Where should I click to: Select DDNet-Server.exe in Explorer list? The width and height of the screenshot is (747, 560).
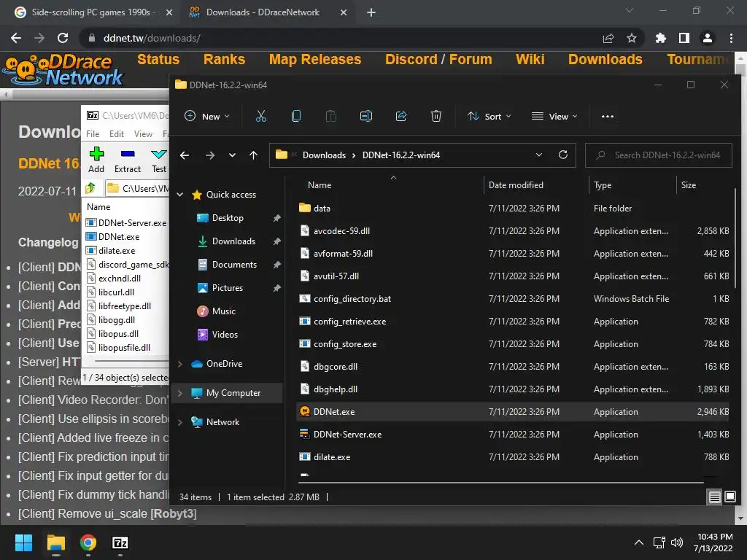[514, 435]
